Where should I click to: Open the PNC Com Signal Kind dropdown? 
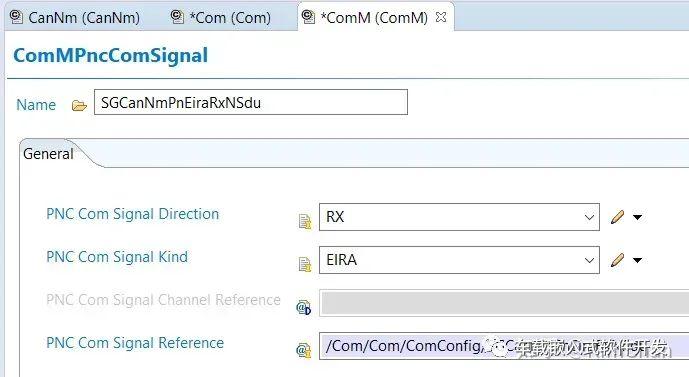click(x=459, y=260)
